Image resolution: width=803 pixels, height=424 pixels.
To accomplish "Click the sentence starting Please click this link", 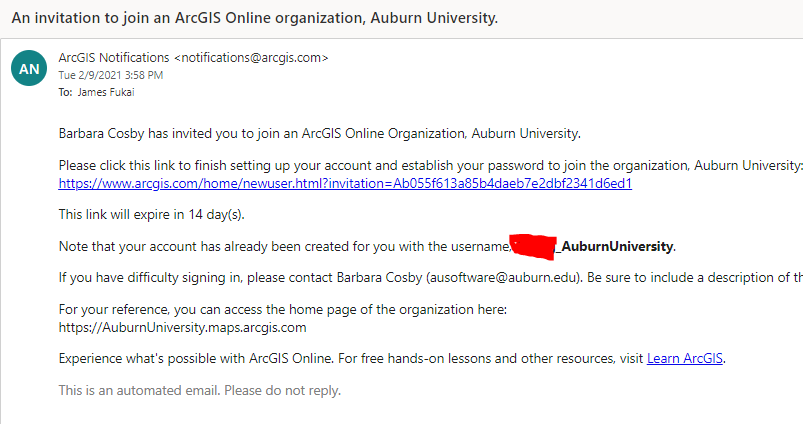I will coord(430,166).
